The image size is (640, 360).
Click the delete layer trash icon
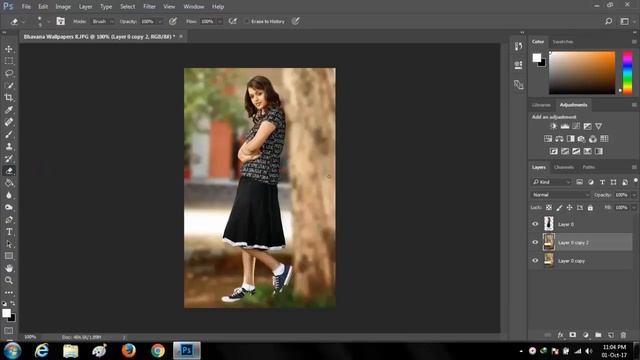click(623, 335)
